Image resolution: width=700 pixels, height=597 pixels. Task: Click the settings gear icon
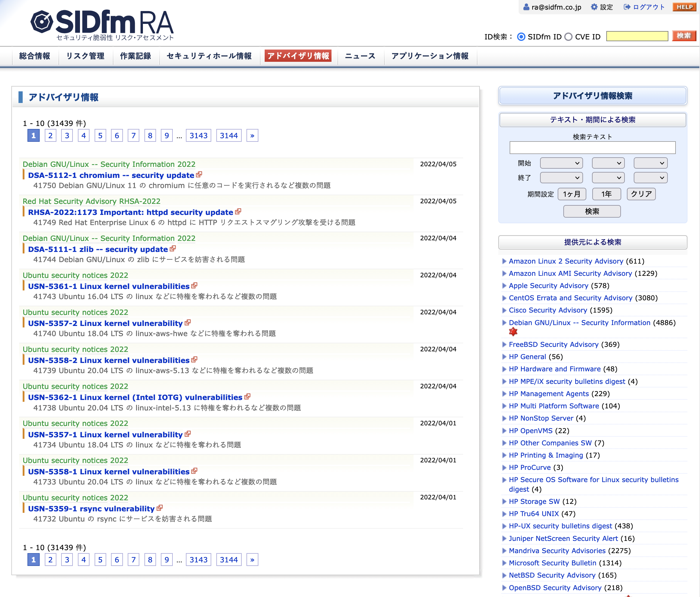click(x=594, y=7)
